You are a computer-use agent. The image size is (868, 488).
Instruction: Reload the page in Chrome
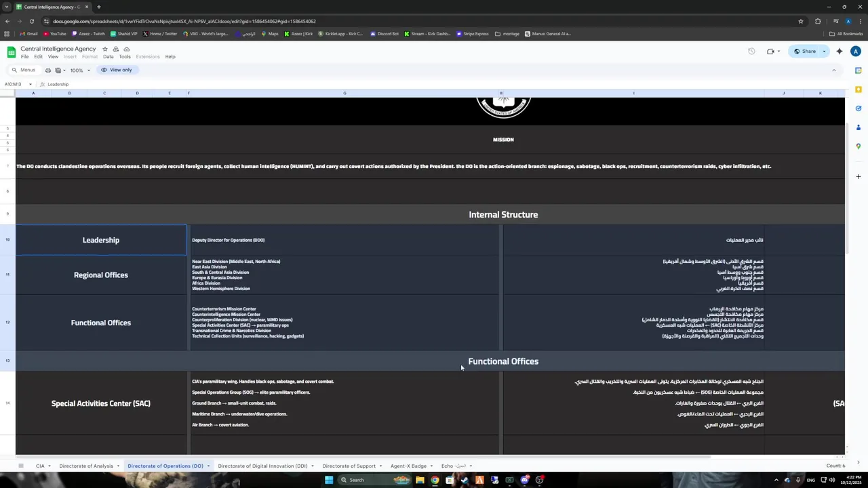coord(31,21)
